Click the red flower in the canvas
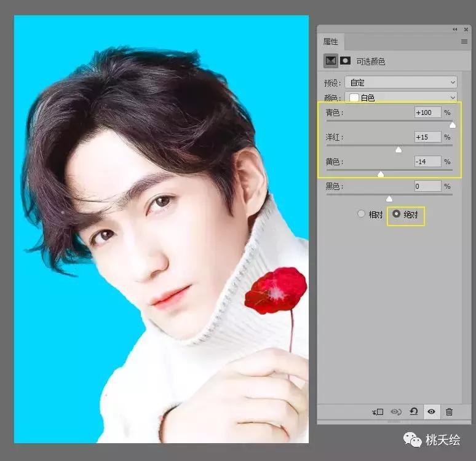 (x=276, y=291)
